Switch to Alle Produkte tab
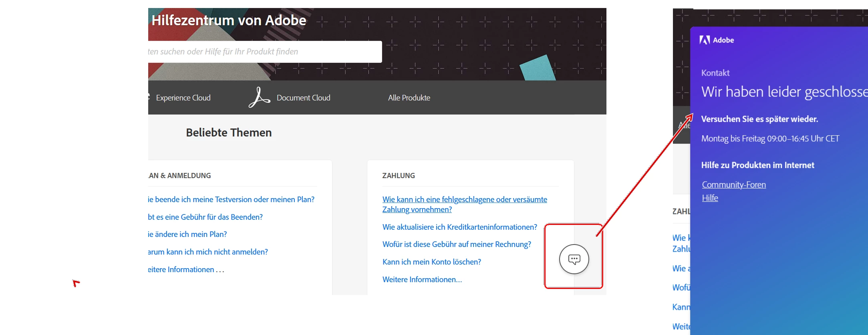This screenshot has width=868, height=335. 409,98
